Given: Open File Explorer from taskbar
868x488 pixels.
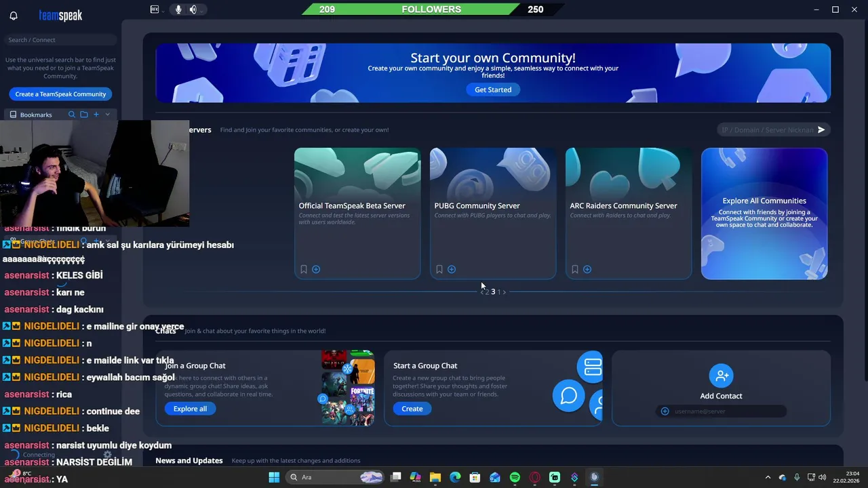Looking at the screenshot, I should tap(435, 477).
